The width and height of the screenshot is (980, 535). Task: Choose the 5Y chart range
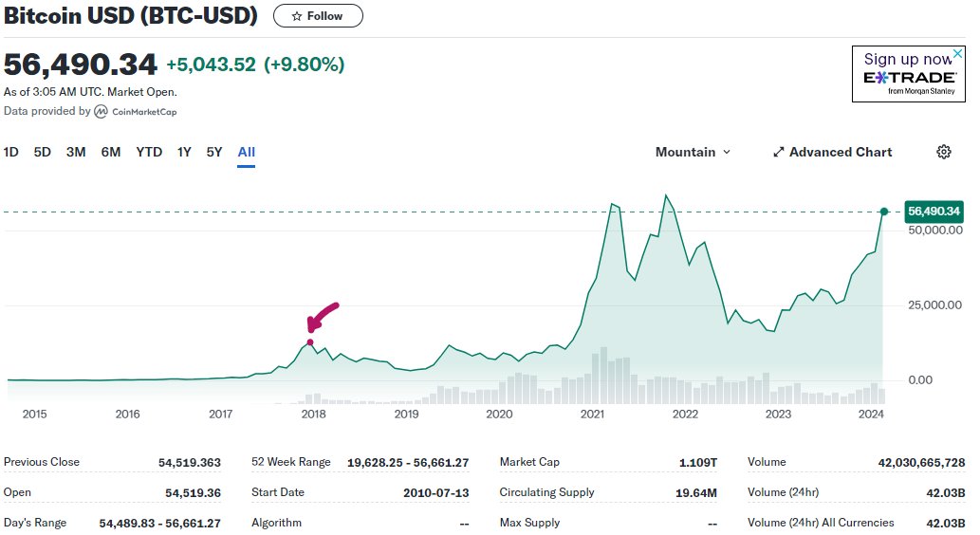pos(214,152)
